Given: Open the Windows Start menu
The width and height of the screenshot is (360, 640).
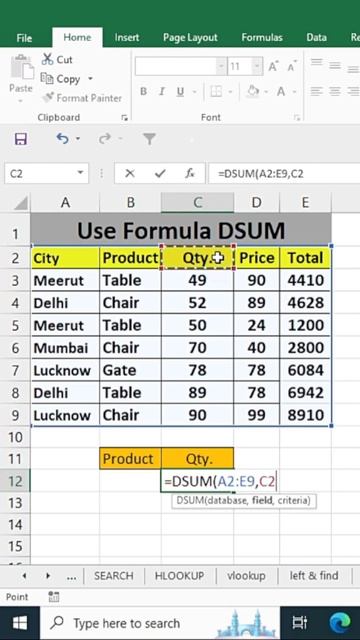Looking at the screenshot, I should 20,623.
